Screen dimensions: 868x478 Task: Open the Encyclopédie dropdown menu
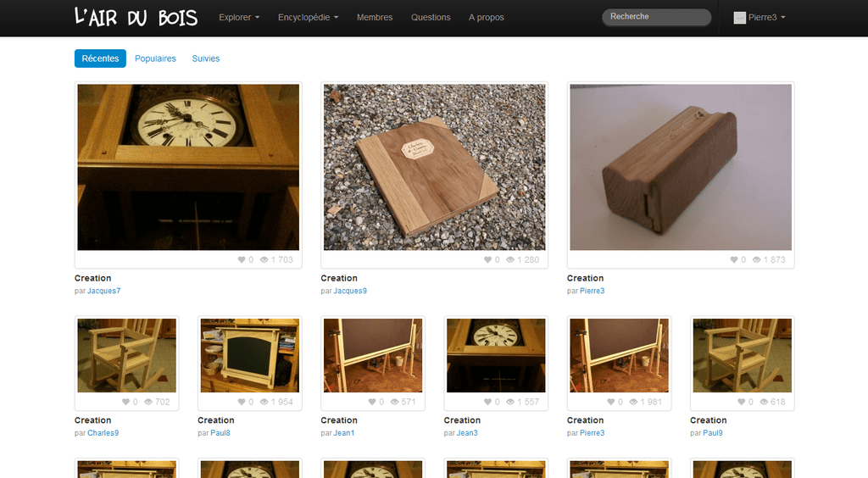pyautogui.click(x=308, y=18)
